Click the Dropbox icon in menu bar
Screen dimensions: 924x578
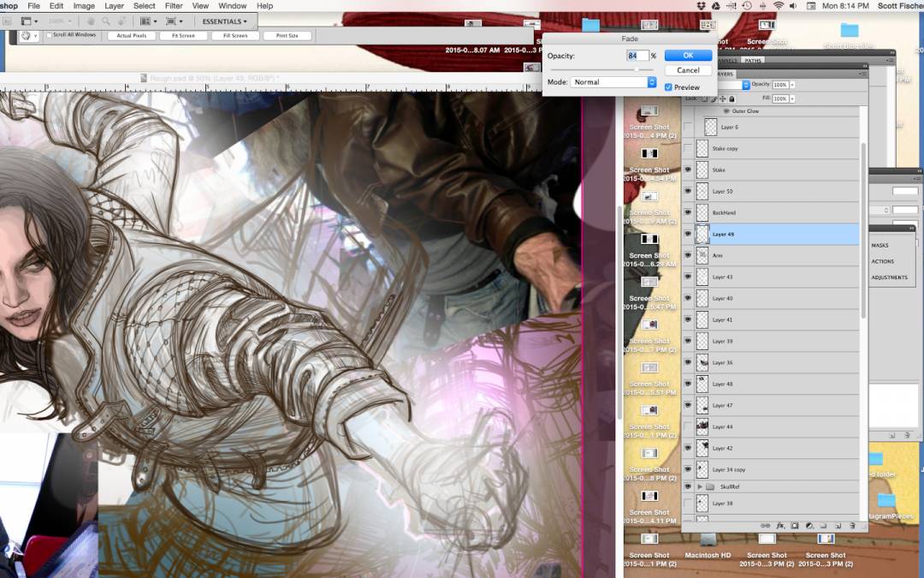702,6
